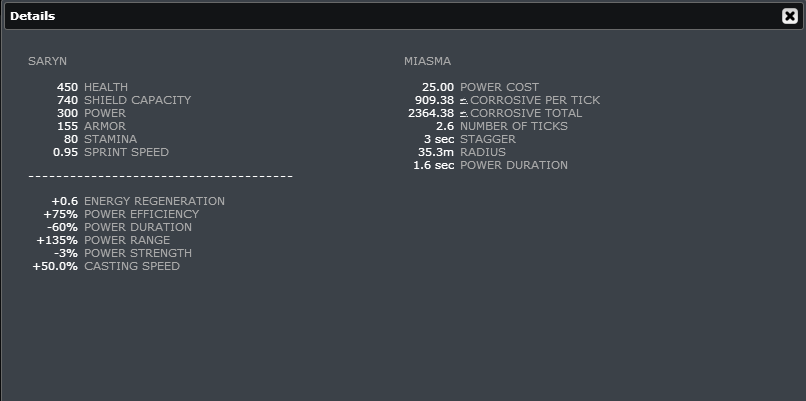Click the Health stat label
This screenshot has height=401, width=806.
point(106,87)
